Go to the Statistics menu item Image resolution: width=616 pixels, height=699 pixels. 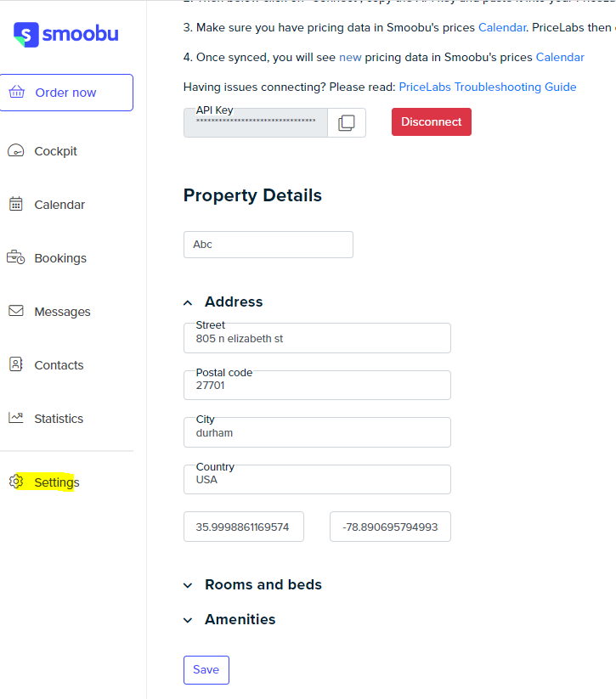[x=59, y=419]
